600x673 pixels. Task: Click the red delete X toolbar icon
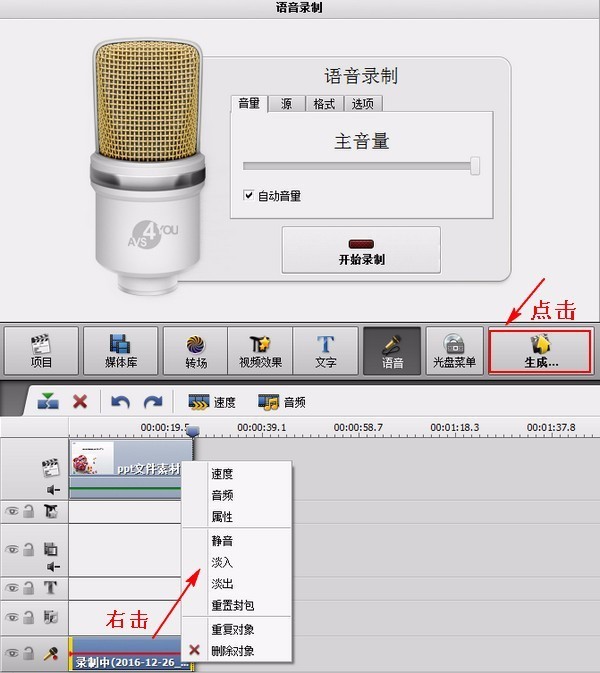(x=80, y=402)
